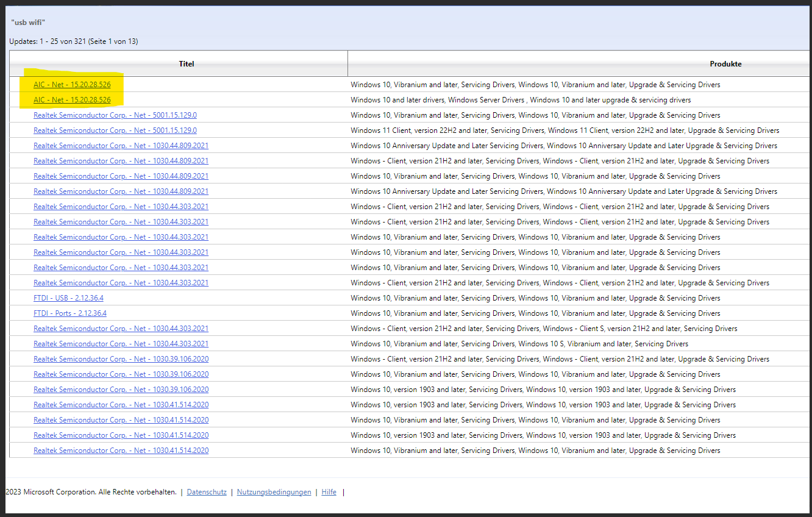The image size is (812, 517).
Task: Open Realtek 5001.15.129.0 link for Windows 11 Client
Action: point(115,130)
